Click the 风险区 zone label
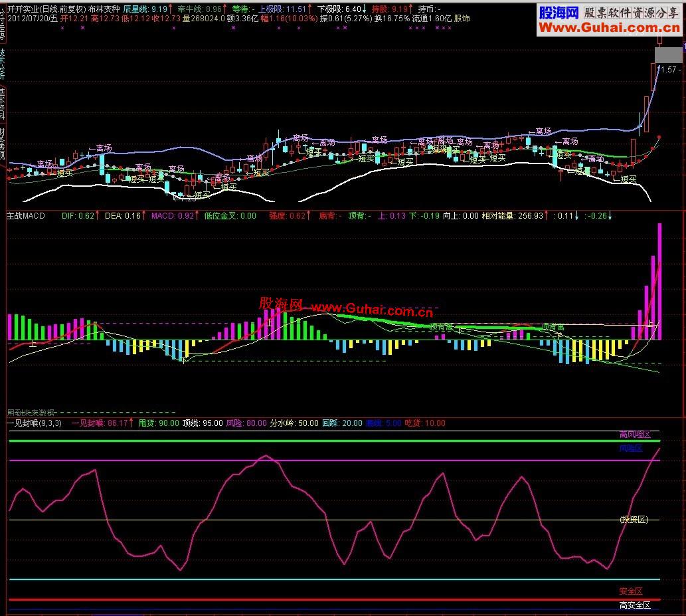Viewport: 686px width, 616px height. coord(631,449)
